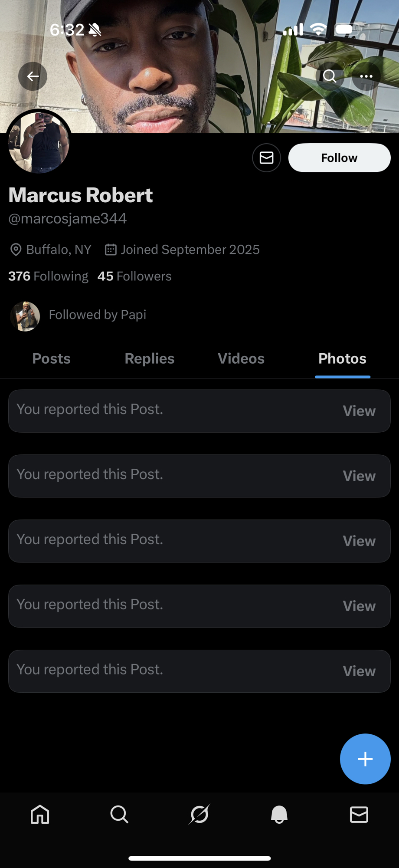View the first reported post
Viewport: 399px width, 868px height.
click(359, 411)
